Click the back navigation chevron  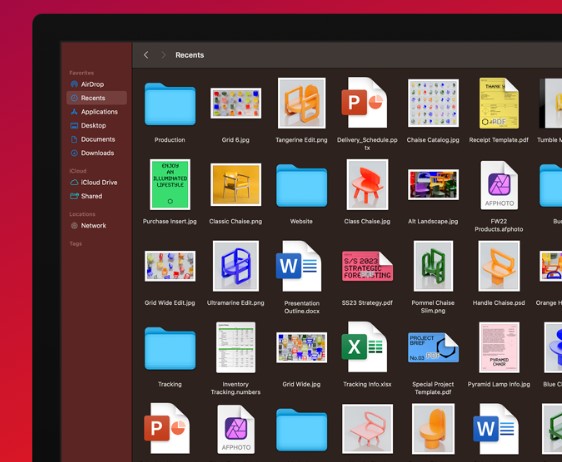click(x=146, y=55)
